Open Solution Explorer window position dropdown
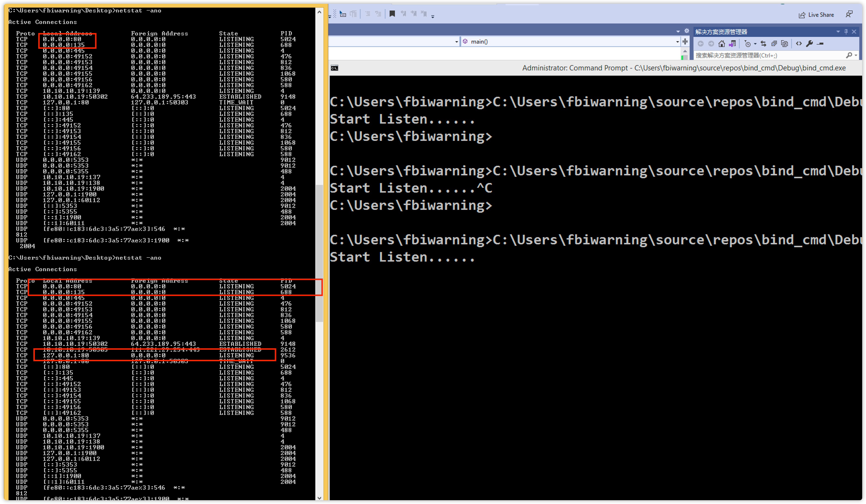 coord(838,32)
